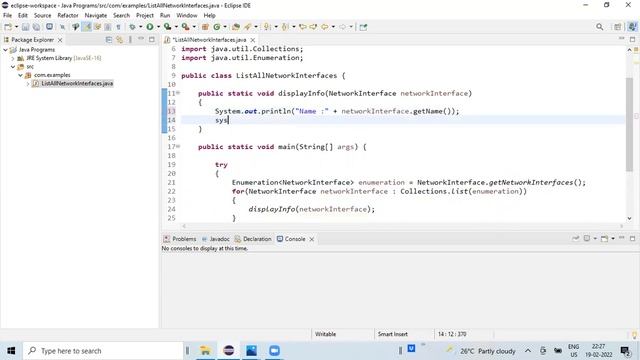Click the Save toolbar icon
This screenshot has width=640, height=360.
coord(25,27)
